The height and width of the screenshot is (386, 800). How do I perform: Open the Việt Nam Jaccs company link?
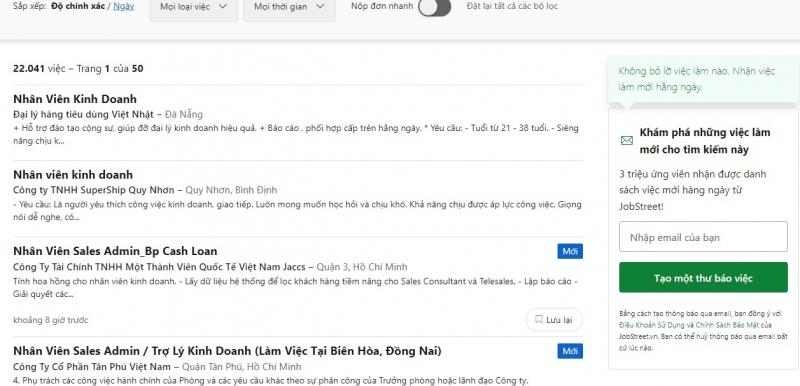[x=160, y=267]
